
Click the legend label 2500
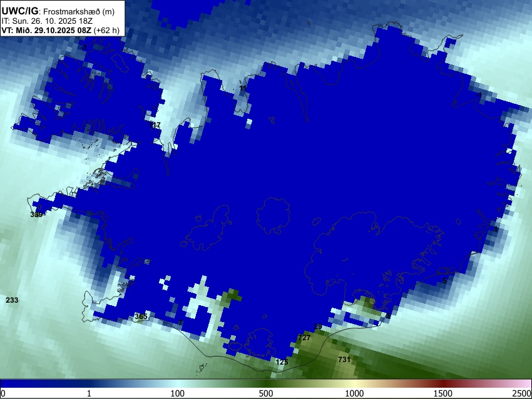click(522, 393)
